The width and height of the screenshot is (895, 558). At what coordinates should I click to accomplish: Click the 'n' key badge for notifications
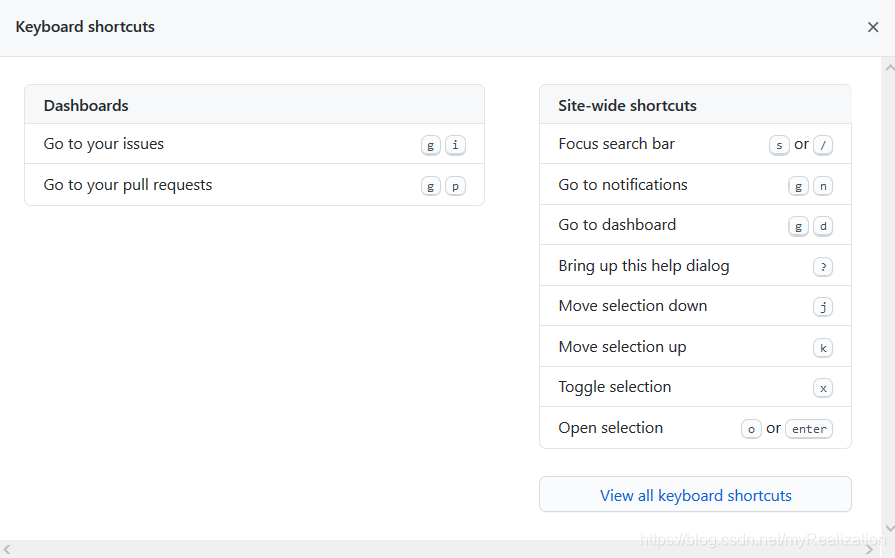tap(823, 186)
